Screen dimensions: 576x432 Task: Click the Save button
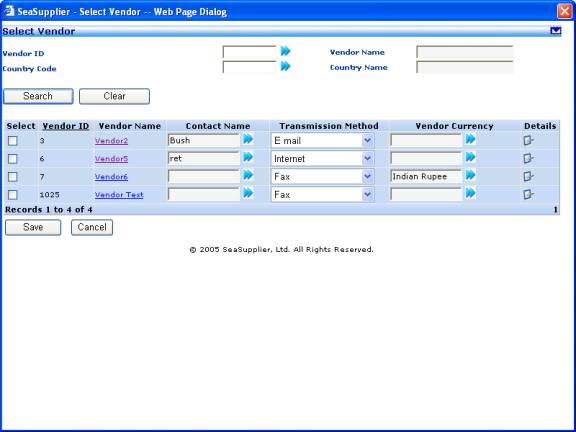coord(33,227)
